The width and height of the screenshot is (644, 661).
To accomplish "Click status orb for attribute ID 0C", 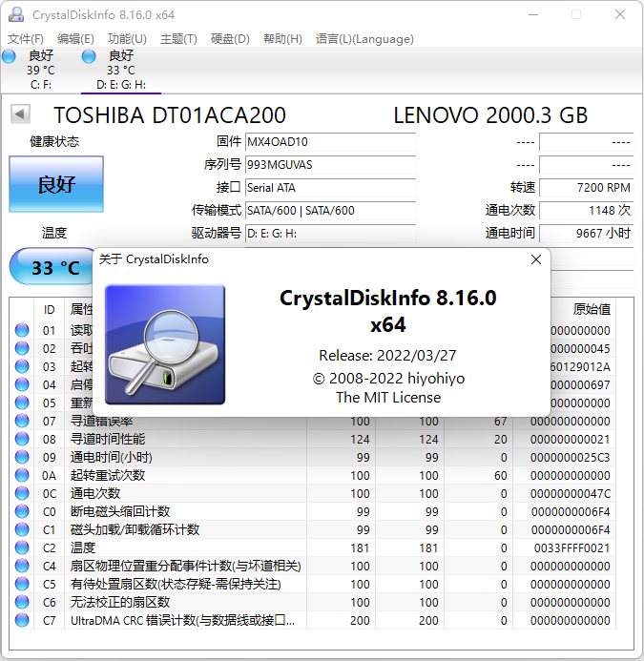I will (x=22, y=493).
